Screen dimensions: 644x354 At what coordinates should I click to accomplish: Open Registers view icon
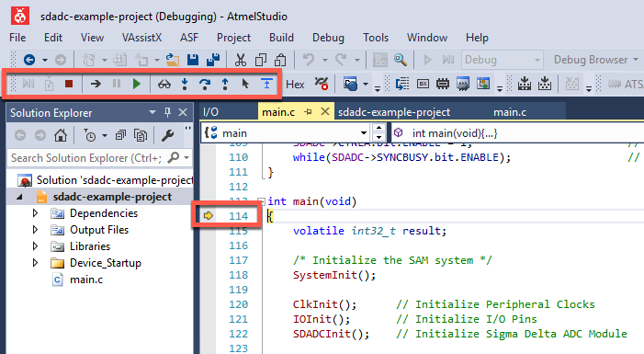(x=423, y=84)
